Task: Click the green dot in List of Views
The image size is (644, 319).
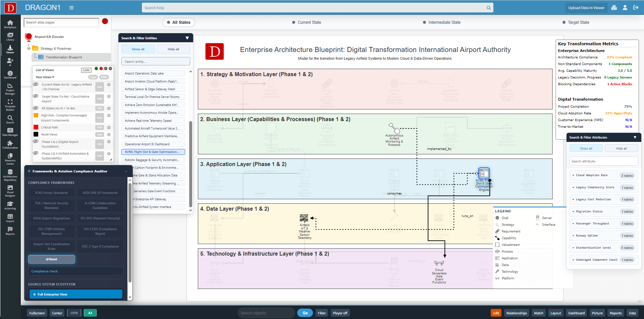Action: [96, 68]
